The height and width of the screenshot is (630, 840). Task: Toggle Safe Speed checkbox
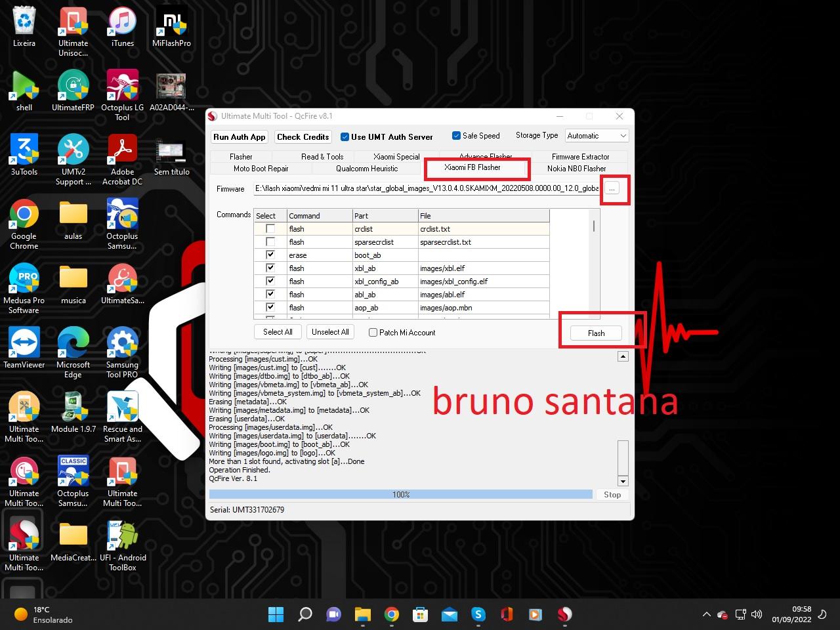456,136
